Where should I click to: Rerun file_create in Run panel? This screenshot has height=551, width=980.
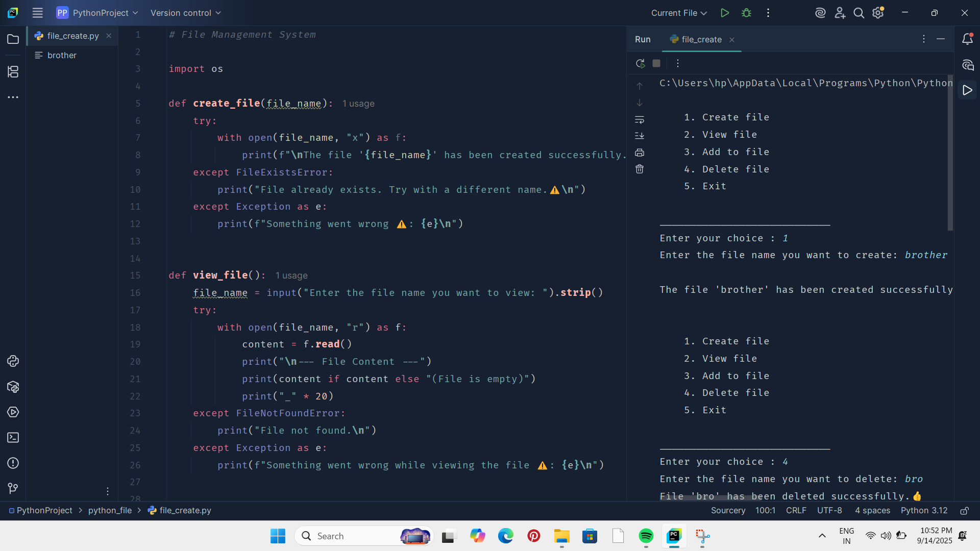point(640,63)
